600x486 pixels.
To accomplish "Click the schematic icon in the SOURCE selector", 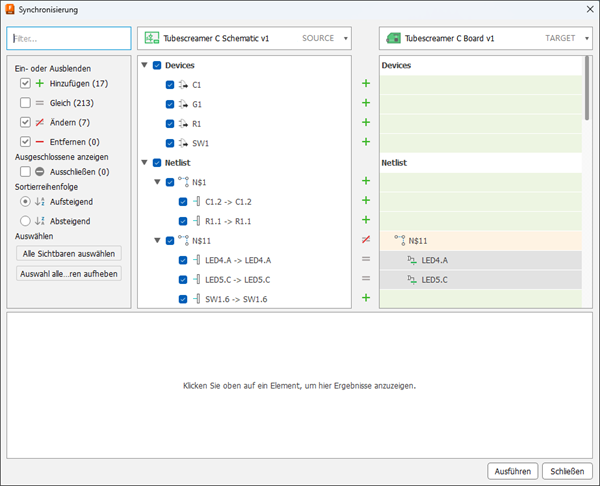I will click(x=152, y=38).
